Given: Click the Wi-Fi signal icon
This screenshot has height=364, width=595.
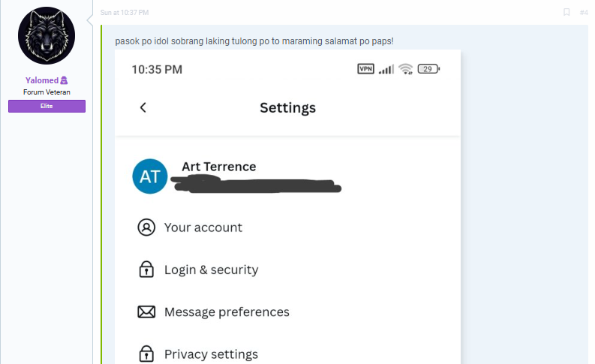Looking at the screenshot, I should click(x=406, y=69).
